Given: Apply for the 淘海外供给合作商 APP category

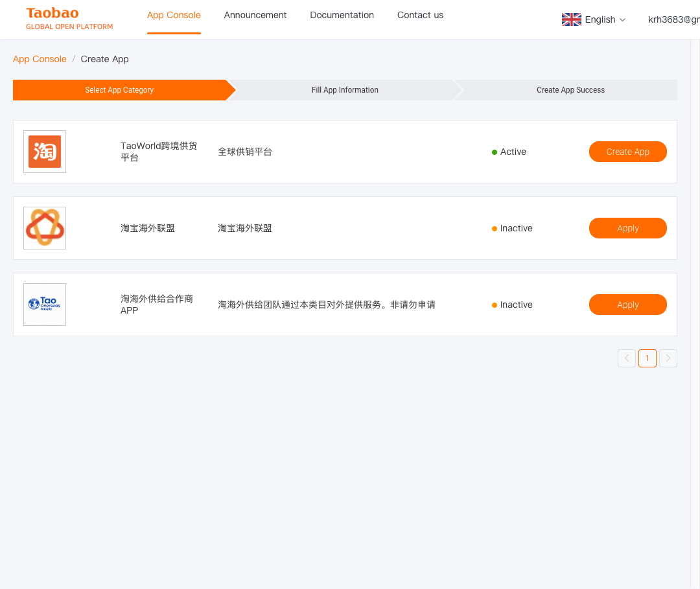Looking at the screenshot, I should click(x=627, y=305).
